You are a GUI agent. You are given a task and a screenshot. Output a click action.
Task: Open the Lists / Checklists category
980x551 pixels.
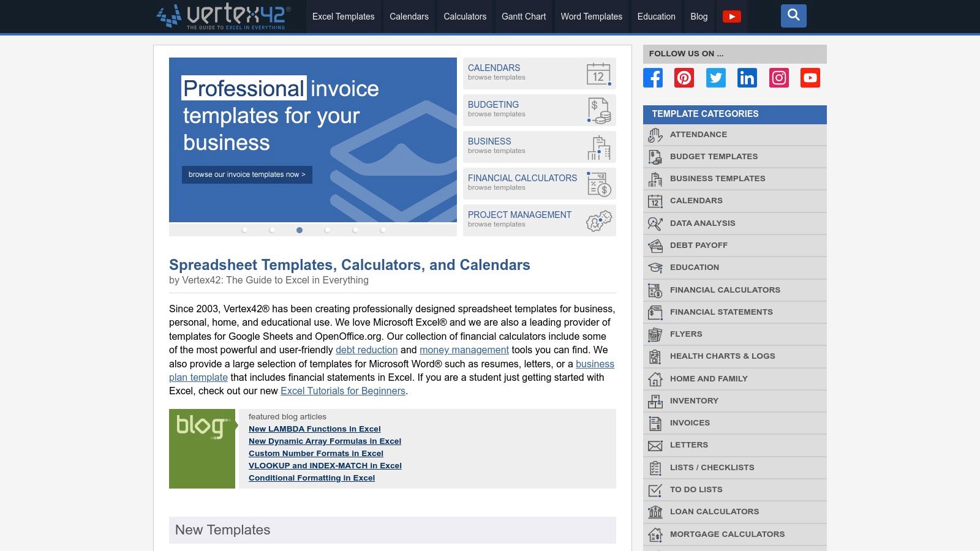coord(735,468)
